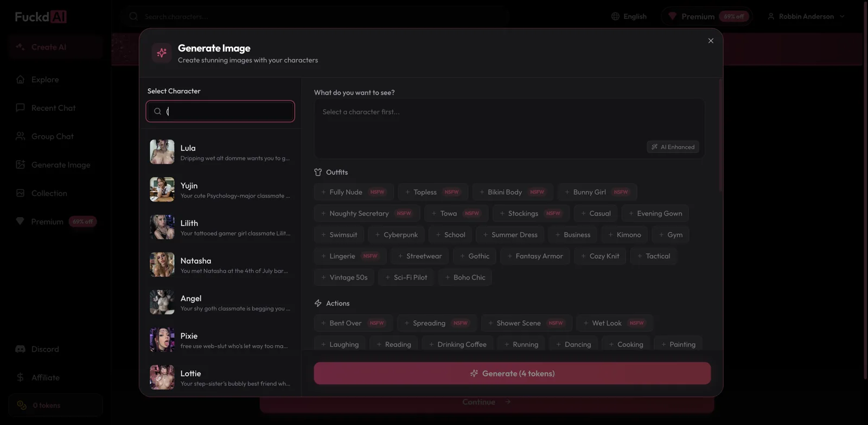Go to Create AI in sidebar
This screenshot has width=868, height=425.
pos(55,47)
